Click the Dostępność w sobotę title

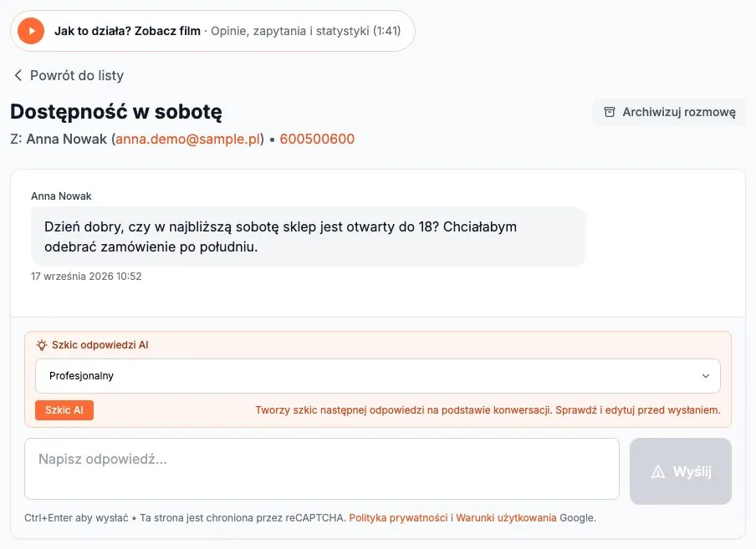pyautogui.click(x=116, y=112)
